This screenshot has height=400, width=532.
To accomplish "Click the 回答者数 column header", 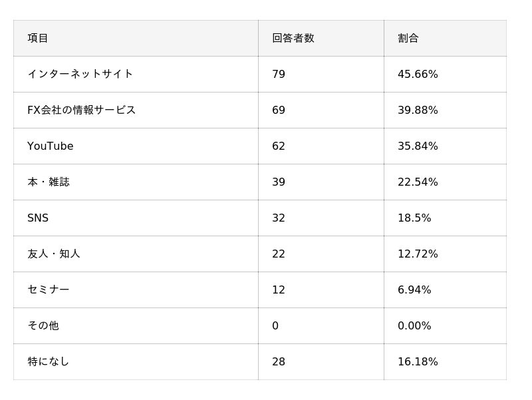I will coord(293,38).
